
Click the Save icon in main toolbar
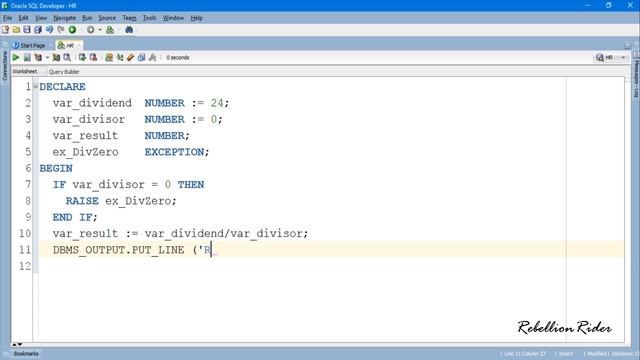click(27, 29)
